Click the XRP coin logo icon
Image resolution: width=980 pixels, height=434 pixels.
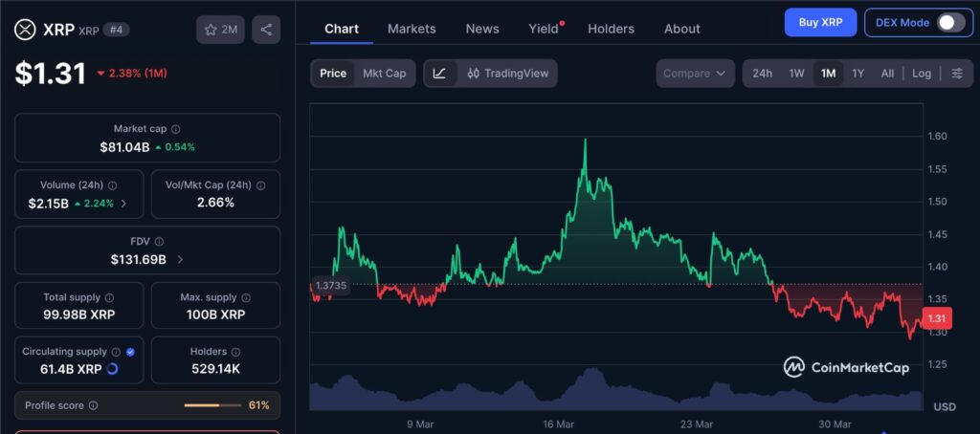[26, 30]
